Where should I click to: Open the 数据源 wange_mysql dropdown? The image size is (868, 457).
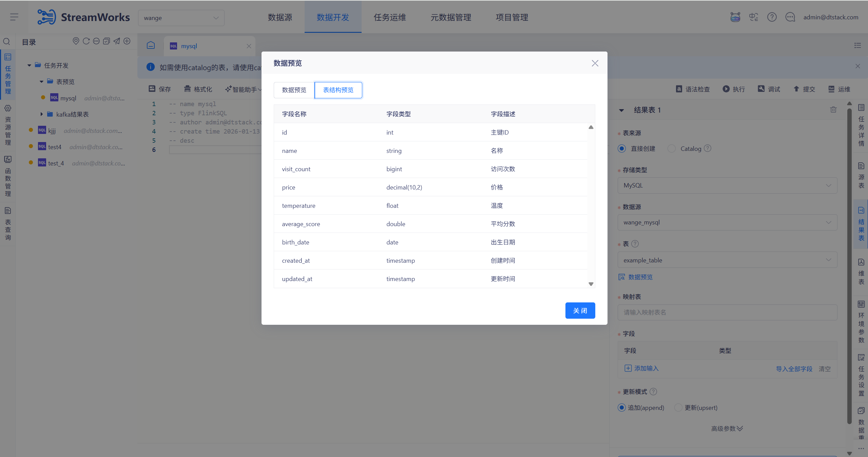point(727,222)
